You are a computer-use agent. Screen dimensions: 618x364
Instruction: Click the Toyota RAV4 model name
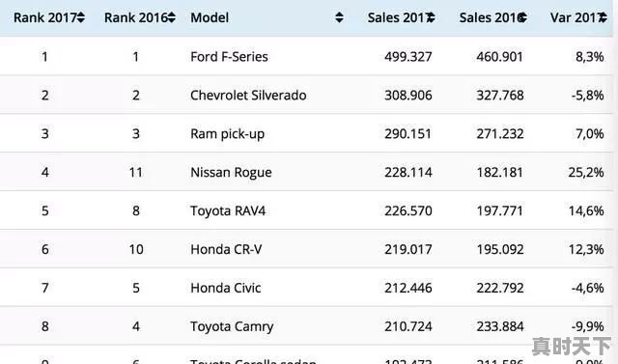coord(228,210)
